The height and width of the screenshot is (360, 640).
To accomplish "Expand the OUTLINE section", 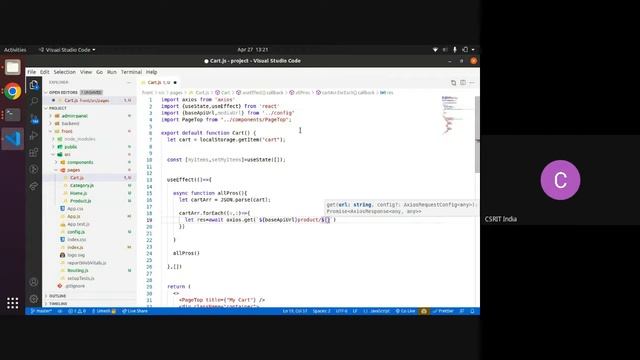I will tap(58, 296).
